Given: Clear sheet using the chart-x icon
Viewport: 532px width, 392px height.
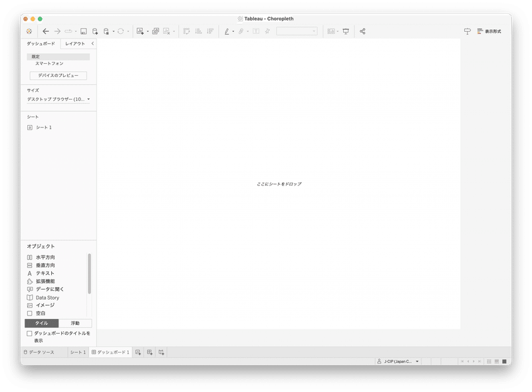Looking at the screenshot, I should 166,31.
